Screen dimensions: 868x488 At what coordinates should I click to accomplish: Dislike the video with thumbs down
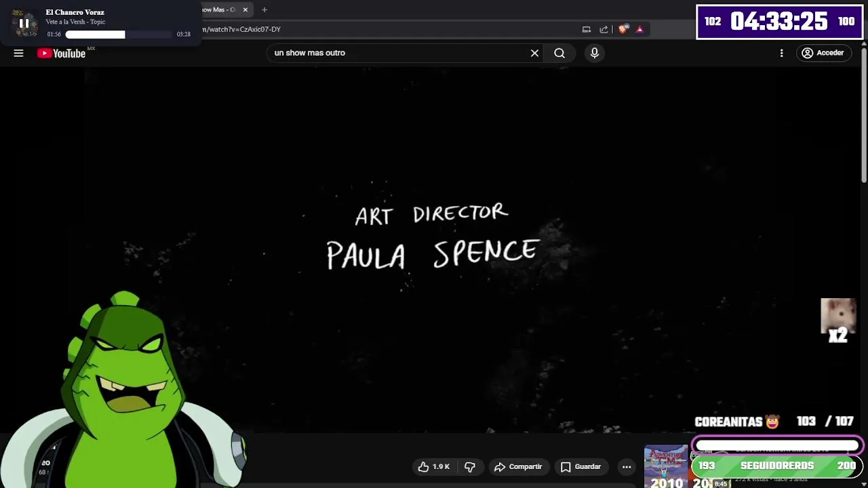pyautogui.click(x=469, y=466)
